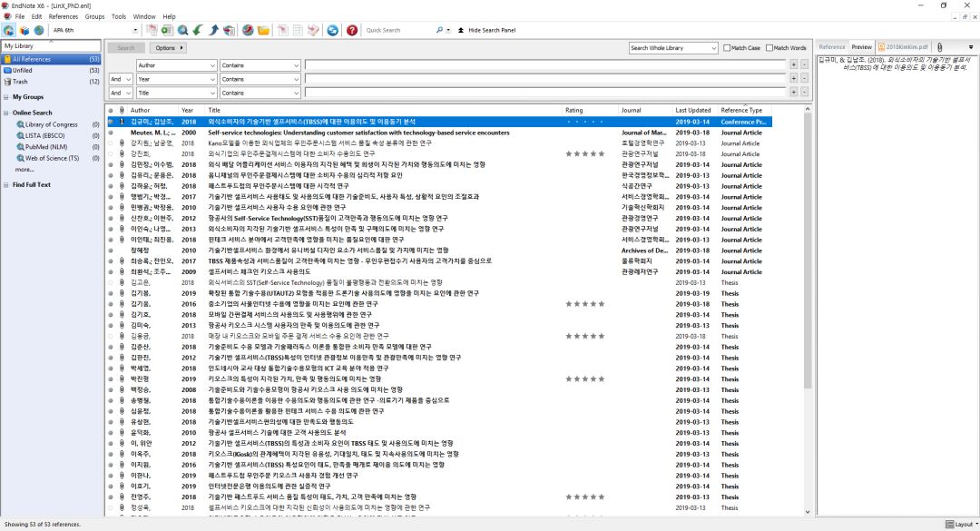980x531 pixels.
Task: Open the 2018KimKim.pdf tab
Action: coord(903,47)
